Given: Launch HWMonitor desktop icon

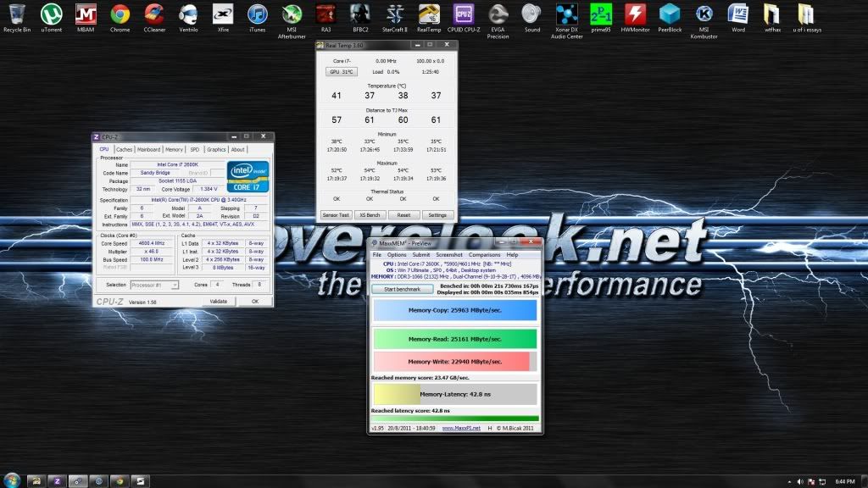Looking at the screenshot, I should click(635, 18).
